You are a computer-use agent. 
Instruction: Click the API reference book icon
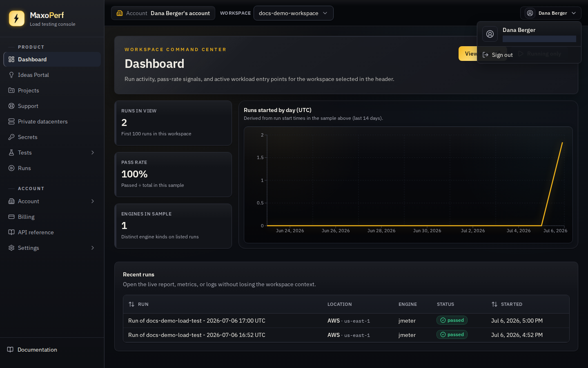point(11,232)
